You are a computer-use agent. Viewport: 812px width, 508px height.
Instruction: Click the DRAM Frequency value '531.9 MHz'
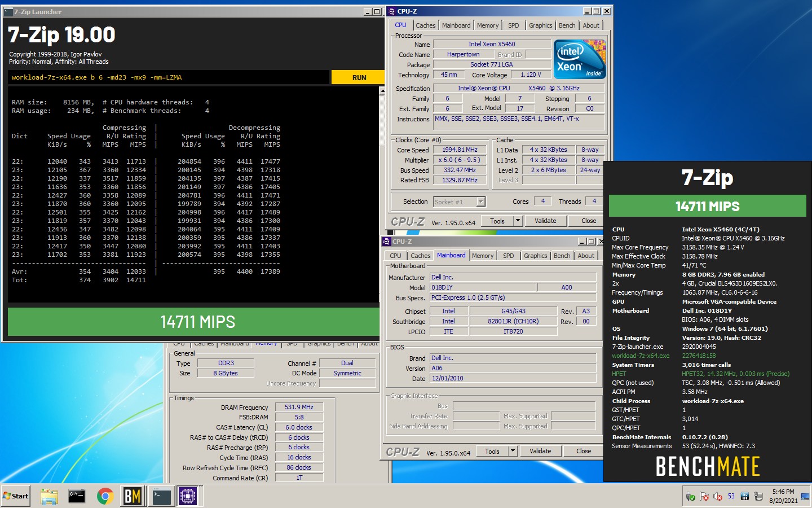pos(299,407)
